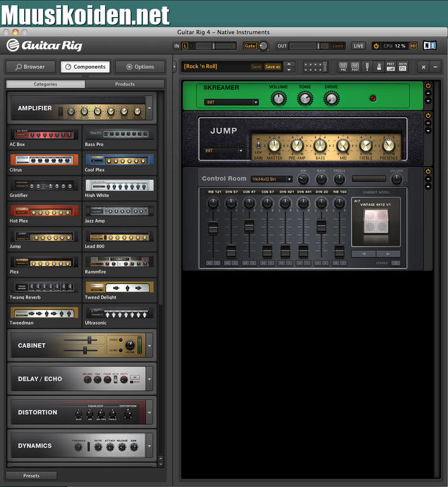Click the RIB 121 mic fader
448x487 pixels.
click(213, 228)
